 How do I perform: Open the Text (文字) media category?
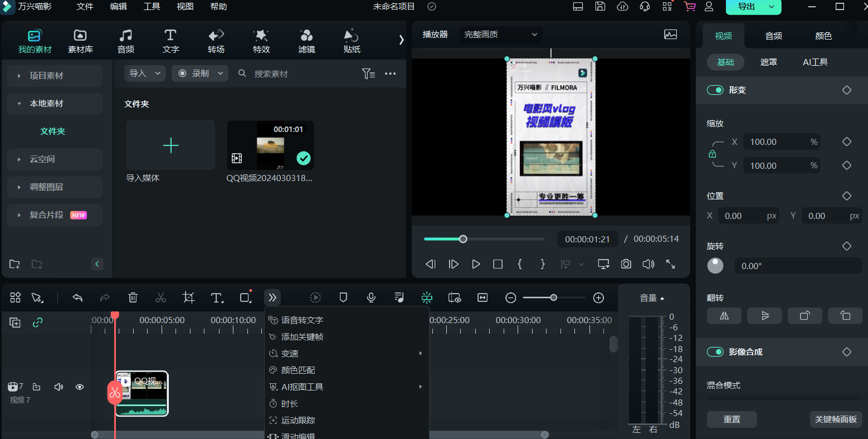click(x=170, y=41)
